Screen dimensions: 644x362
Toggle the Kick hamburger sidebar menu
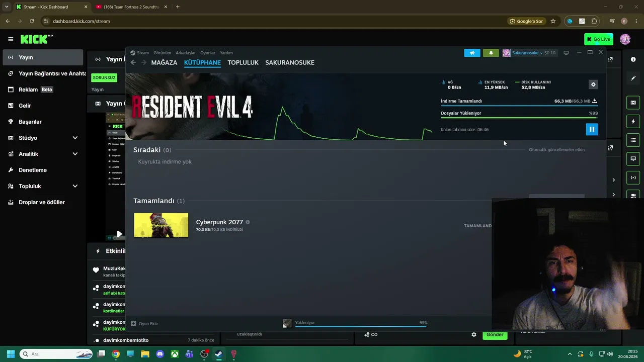click(11, 39)
